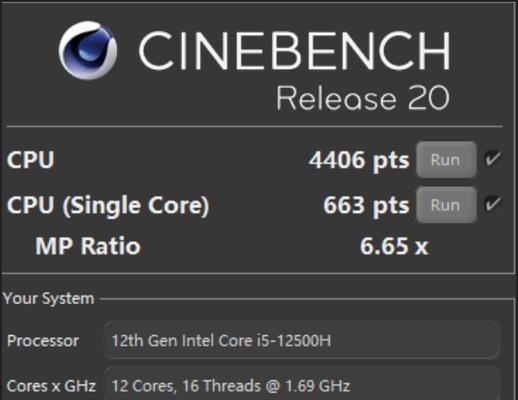Click the Cinebench sphere logo icon
The height and width of the screenshot is (400, 518).
point(88,51)
